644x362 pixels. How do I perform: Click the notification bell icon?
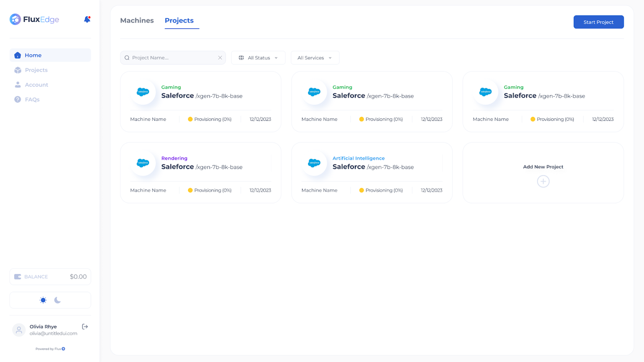(x=87, y=19)
